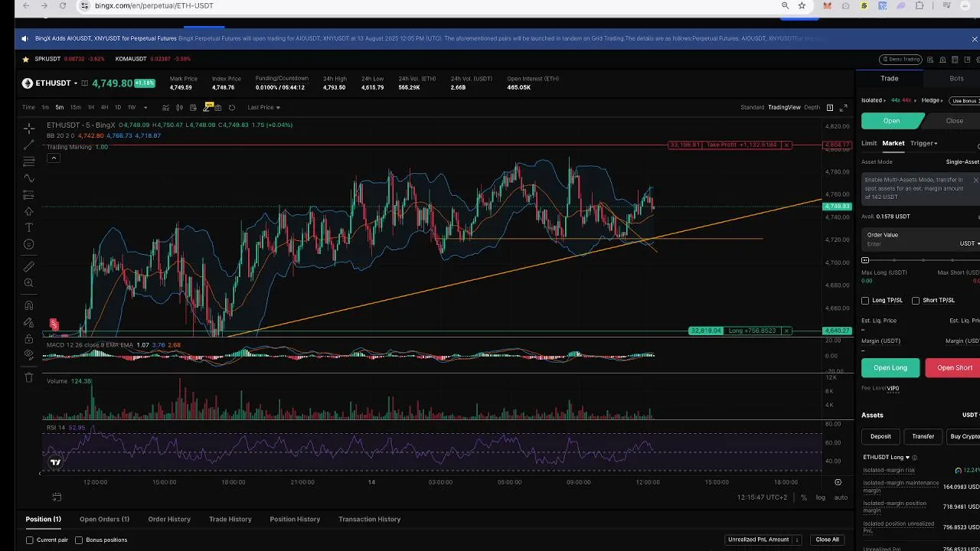Select the text annotation tool
The width and height of the screenshot is (980, 551).
pyautogui.click(x=28, y=227)
